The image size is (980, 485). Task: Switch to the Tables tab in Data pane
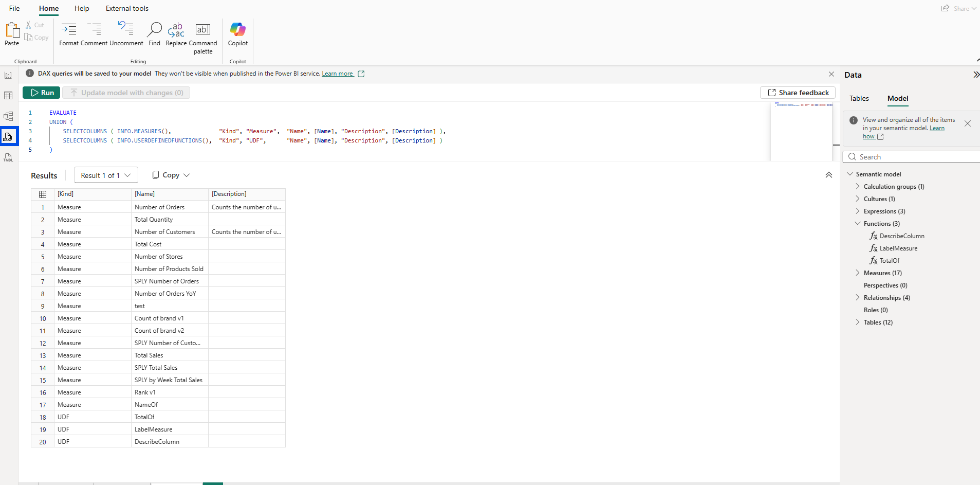[859, 98]
